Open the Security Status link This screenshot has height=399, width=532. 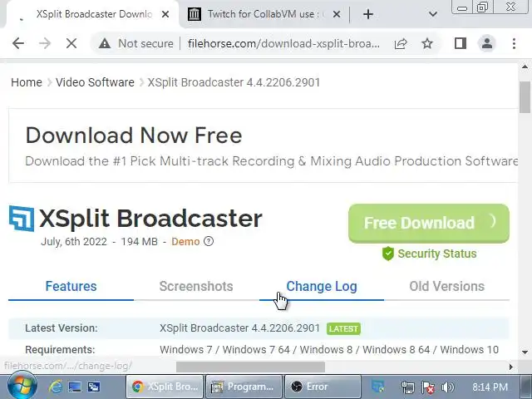click(437, 254)
